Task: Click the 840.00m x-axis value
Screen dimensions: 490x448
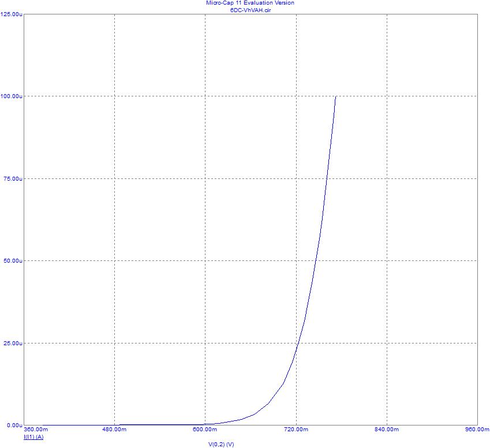Action: [x=387, y=430]
